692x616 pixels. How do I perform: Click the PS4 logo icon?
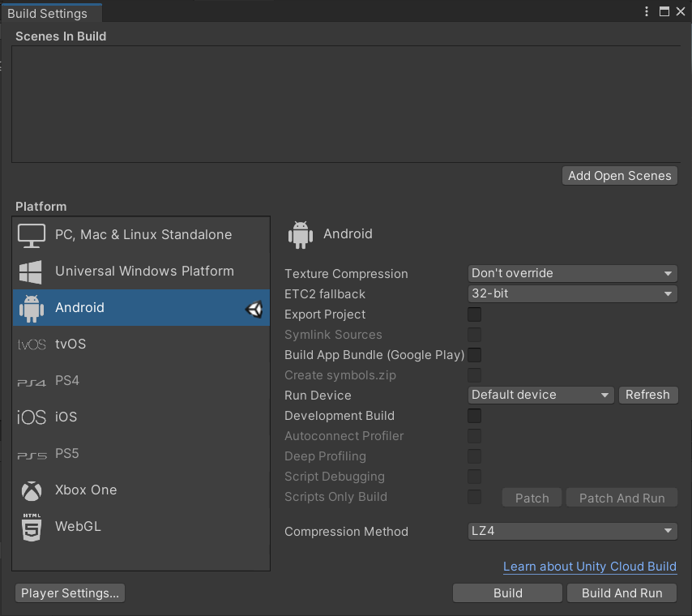point(32,383)
